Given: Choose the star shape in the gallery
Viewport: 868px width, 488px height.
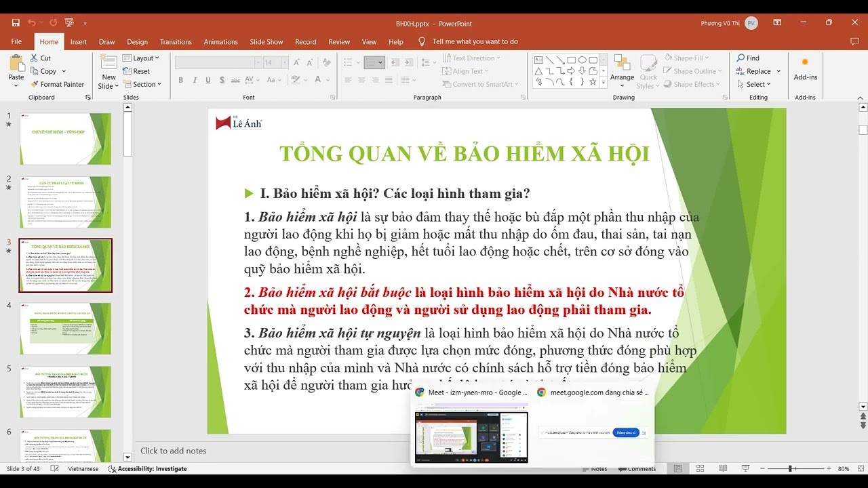Looking at the screenshot, I should pyautogui.click(x=593, y=81).
